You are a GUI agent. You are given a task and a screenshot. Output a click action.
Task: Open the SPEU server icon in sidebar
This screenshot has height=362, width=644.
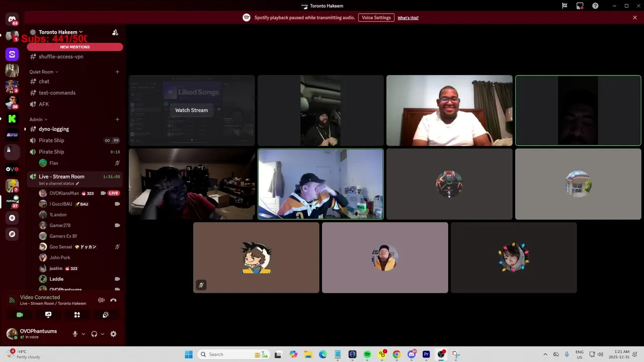point(12,135)
